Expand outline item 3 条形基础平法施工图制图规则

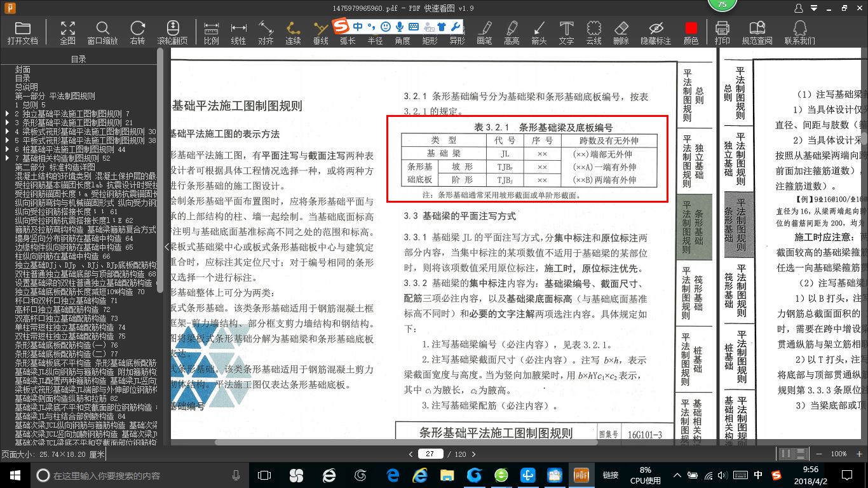click(7, 123)
